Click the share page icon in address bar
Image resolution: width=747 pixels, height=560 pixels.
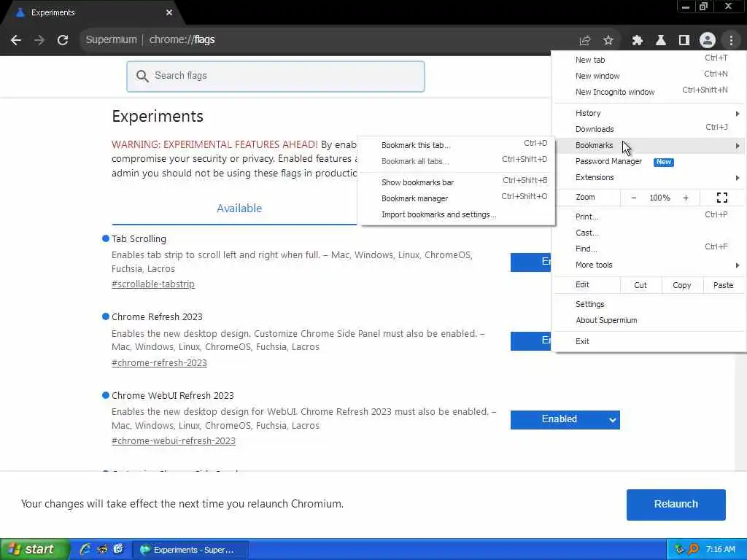584,41
